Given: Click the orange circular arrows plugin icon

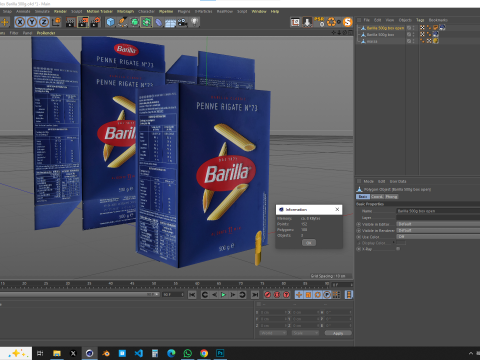Looking at the screenshot, I should [331, 22].
